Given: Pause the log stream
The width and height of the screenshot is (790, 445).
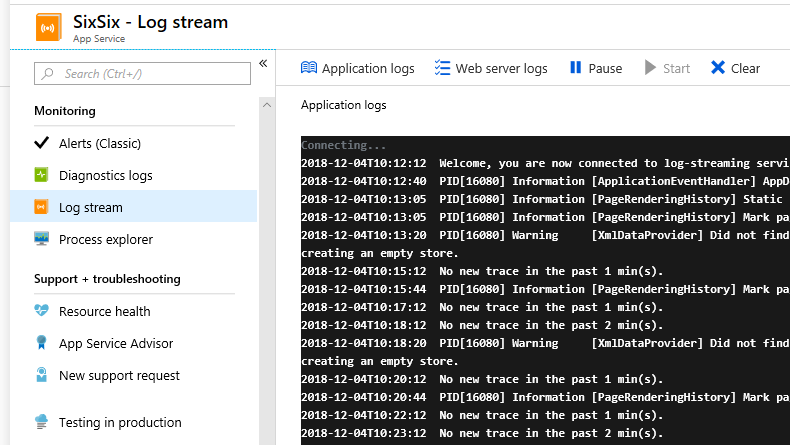Looking at the screenshot, I should (x=596, y=68).
